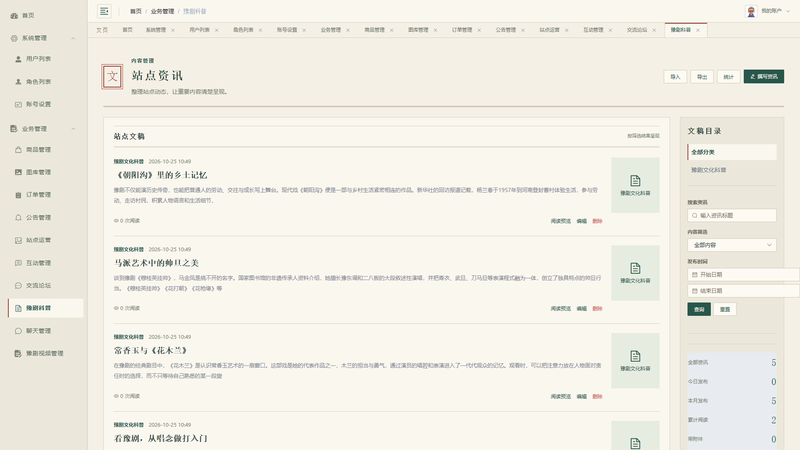Image resolution: width=800 pixels, height=450 pixels.
Task: Close the 豫剧科普 active tab
Action: click(698, 30)
